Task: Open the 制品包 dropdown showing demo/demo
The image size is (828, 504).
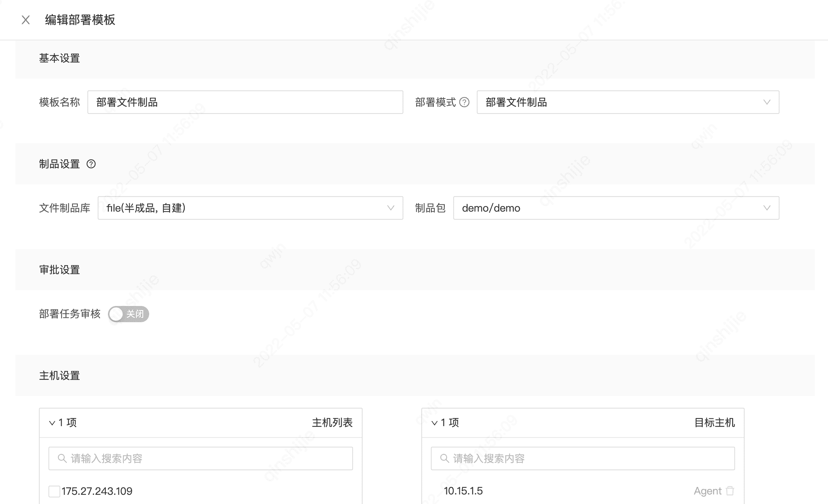Action: pos(767,208)
